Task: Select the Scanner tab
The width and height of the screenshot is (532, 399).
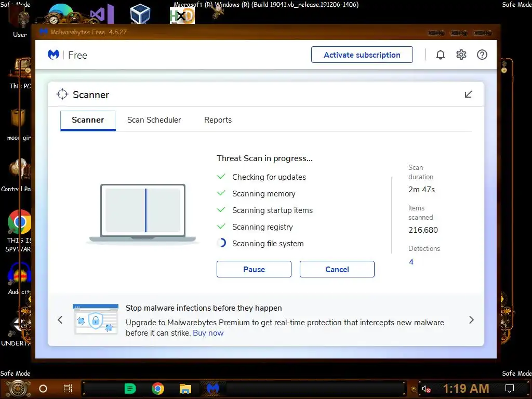Action: (x=88, y=120)
